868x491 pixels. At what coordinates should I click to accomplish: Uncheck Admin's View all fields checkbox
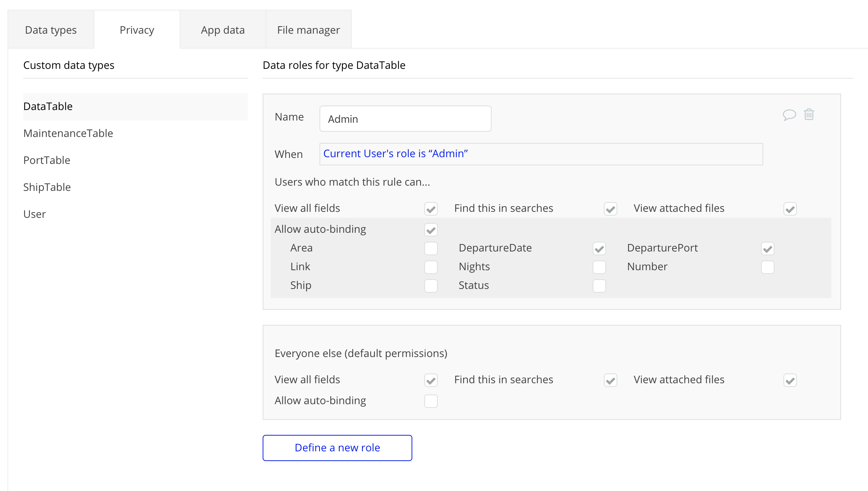point(431,209)
